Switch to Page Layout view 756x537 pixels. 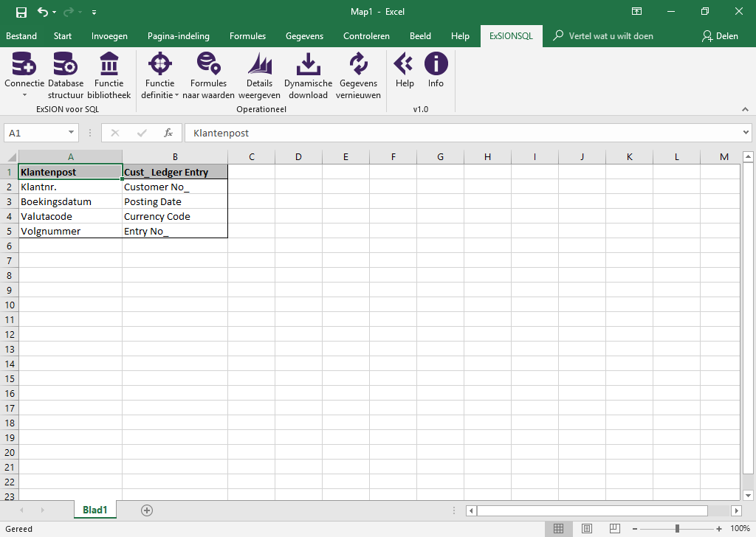[x=586, y=528]
